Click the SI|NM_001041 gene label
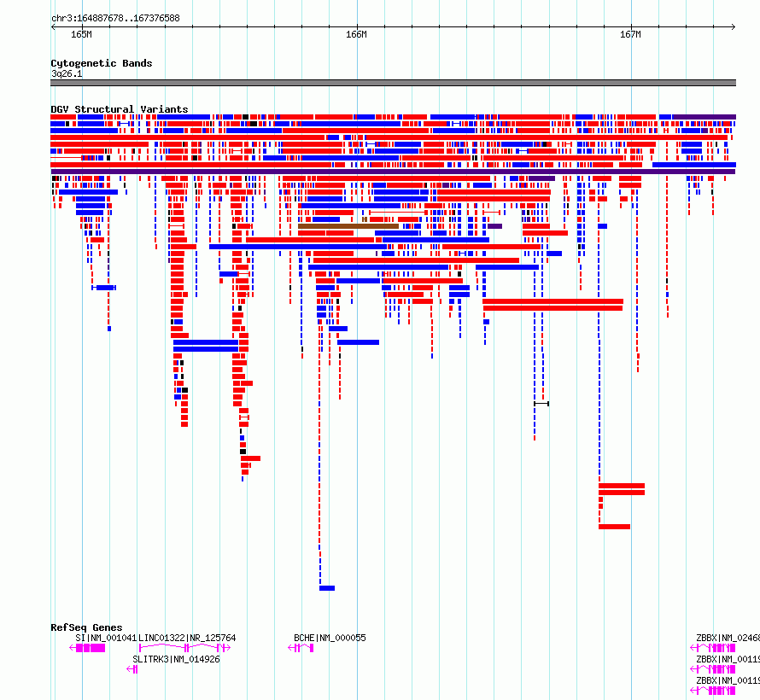Viewport: 760px width, 700px height. (106, 638)
